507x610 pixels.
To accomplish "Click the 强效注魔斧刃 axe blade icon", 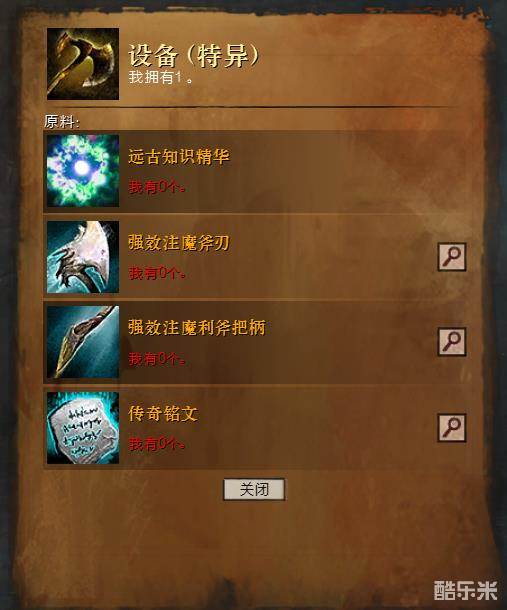I will tap(83, 257).
